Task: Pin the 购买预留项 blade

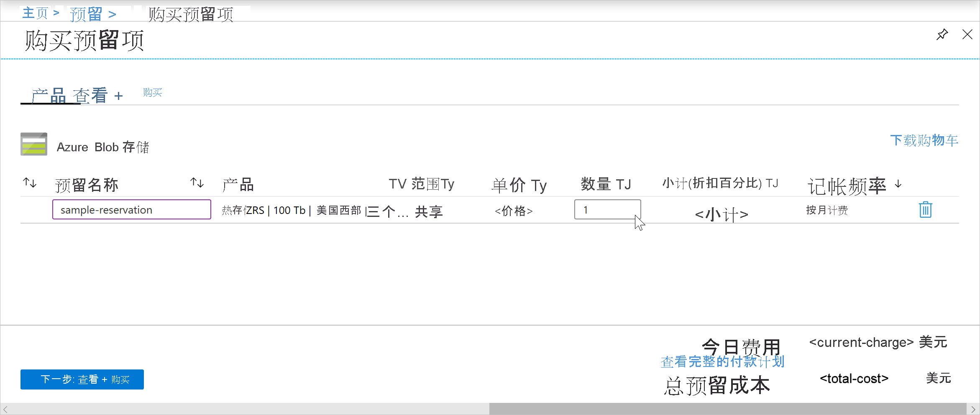Action: click(x=942, y=35)
